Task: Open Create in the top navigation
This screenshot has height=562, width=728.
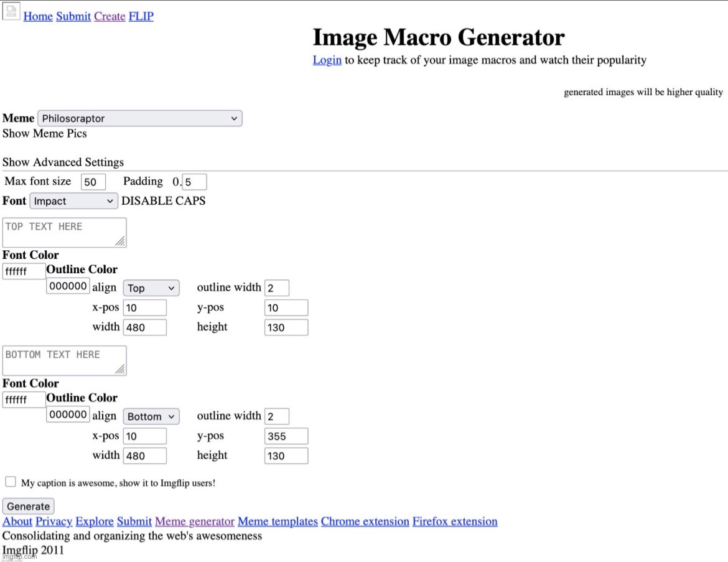Action: 110,16
